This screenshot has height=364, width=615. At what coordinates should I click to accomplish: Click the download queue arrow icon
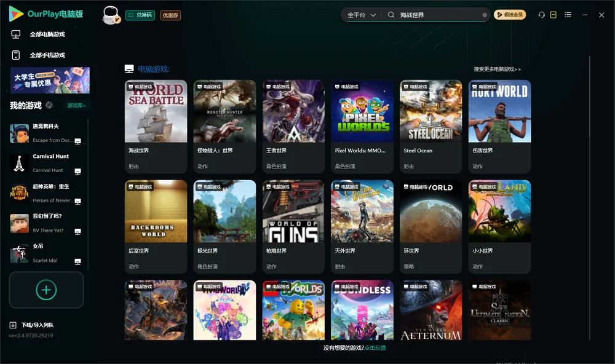coord(12,325)
